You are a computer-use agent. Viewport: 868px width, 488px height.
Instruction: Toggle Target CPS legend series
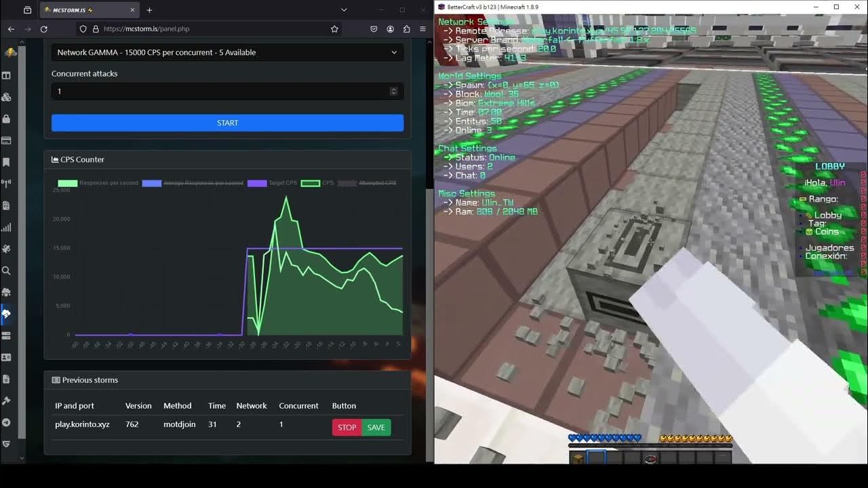coord(273,183)
